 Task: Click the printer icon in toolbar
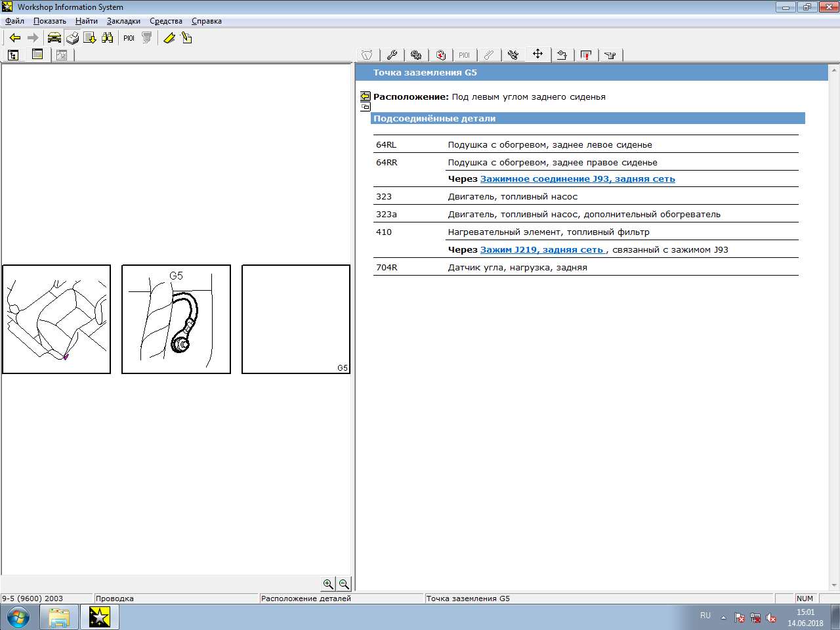pos(72,38)
